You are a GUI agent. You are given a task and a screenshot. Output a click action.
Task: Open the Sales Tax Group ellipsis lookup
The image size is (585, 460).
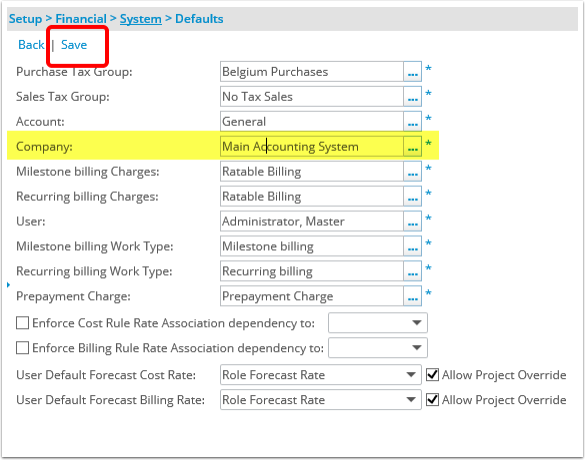point(412,97)
